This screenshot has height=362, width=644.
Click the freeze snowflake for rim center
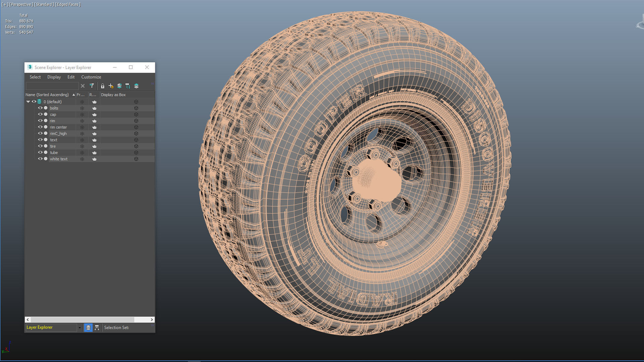[x=82, y=127]
